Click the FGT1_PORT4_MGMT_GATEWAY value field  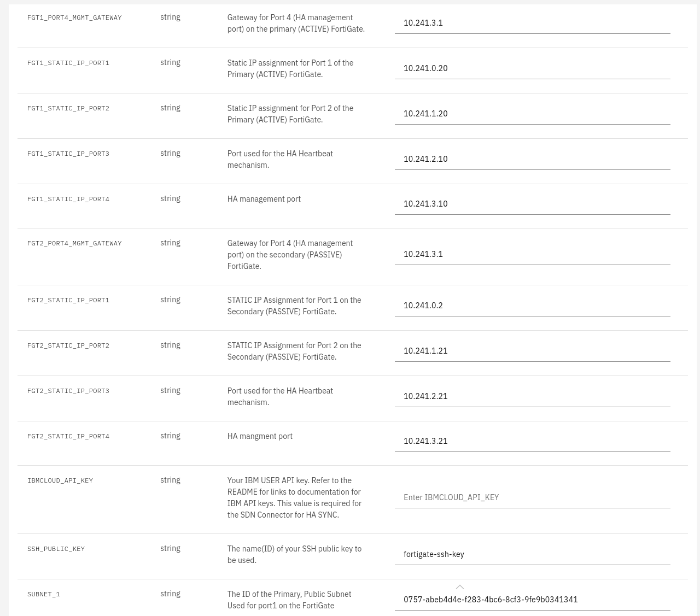click(x=532, y=23)
